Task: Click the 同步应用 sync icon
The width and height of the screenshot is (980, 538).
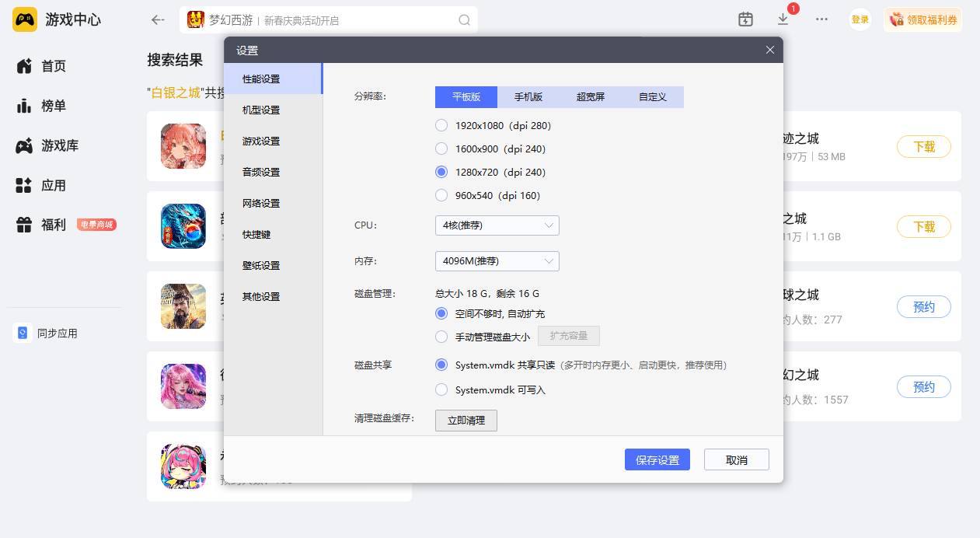Action: [x=23, y=333]
